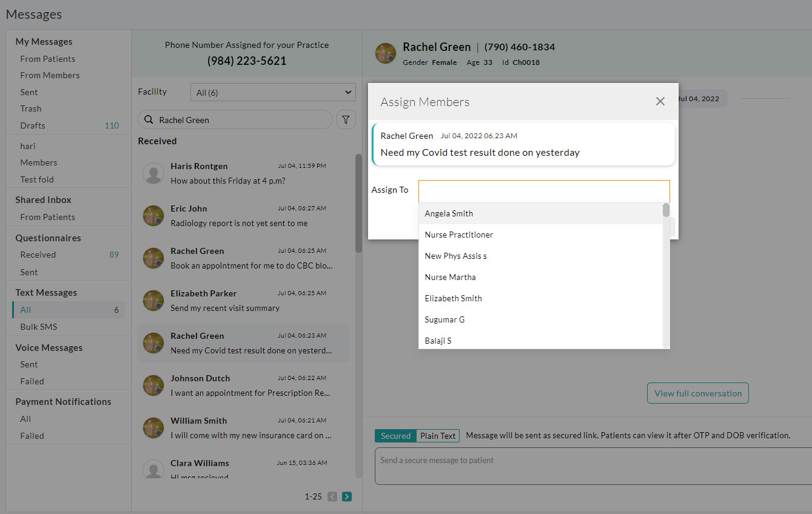Switch message mode to Plain Text
Viewport: 812px width, 514px height.
click(437, 435)
